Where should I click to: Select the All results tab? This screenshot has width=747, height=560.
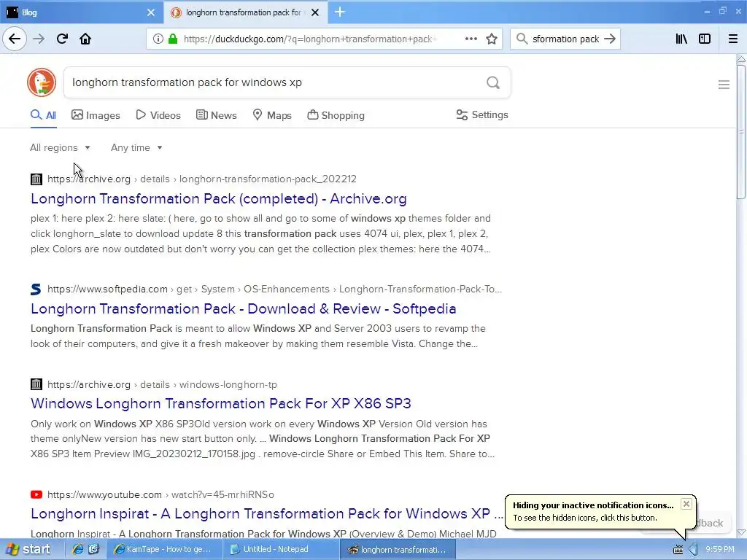43,115
